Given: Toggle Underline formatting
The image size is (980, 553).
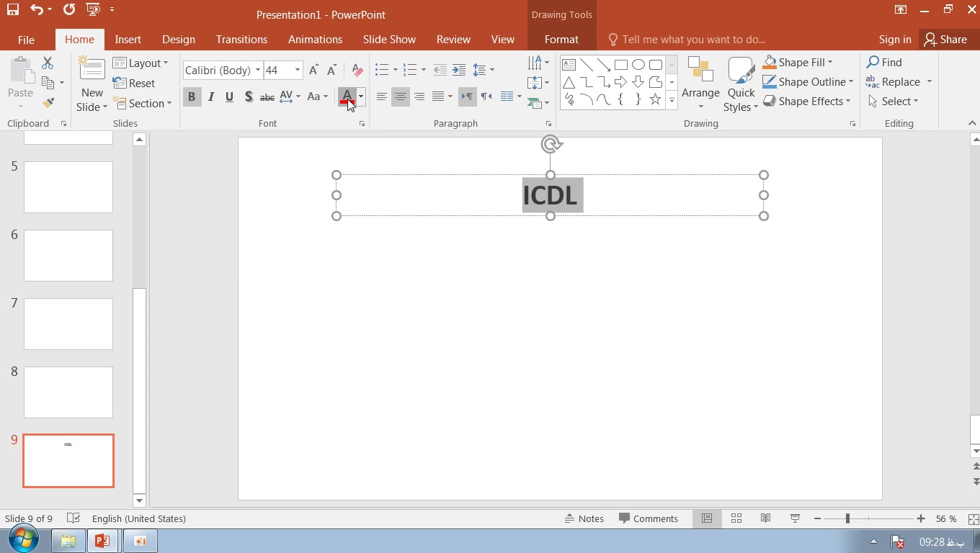Looking at the screenshot, I should [x=229, y=96].
